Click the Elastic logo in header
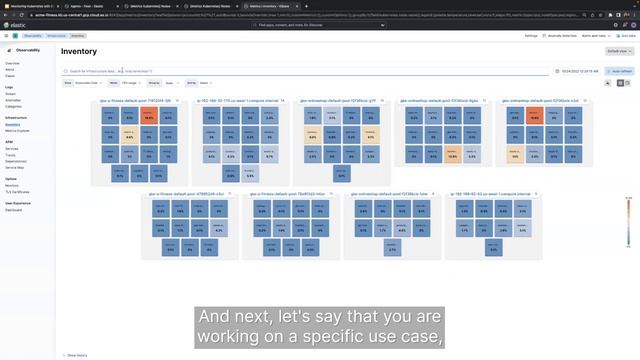640x360 pixels. [15, 25]
